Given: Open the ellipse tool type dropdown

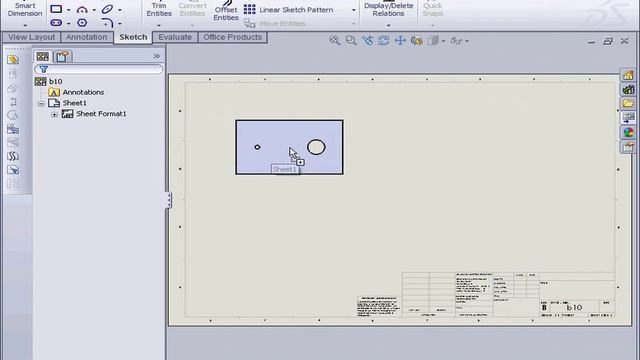Looking at the screenshot, I should click(x=120, y=10).
